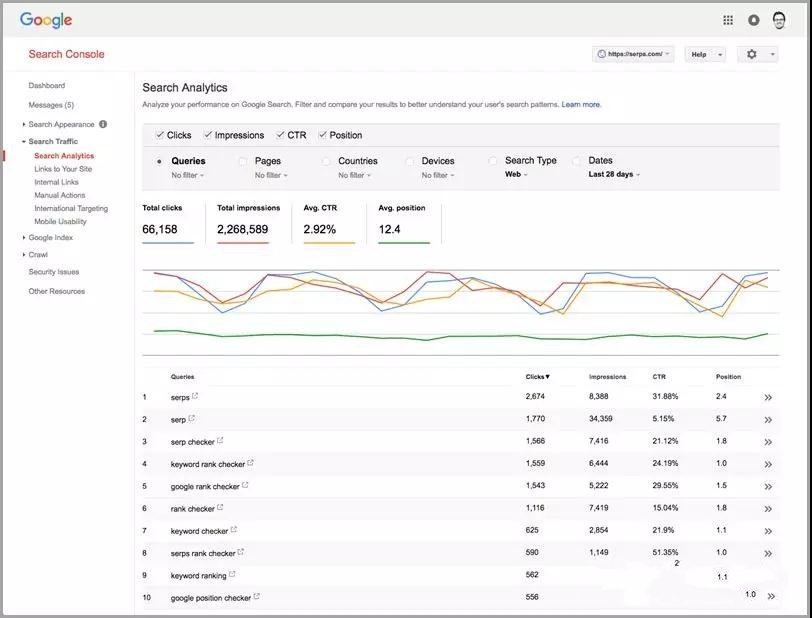Click double-arrow icon for 'rank checker' row
This screenshot has height=618, width=812.
point(768,509)
